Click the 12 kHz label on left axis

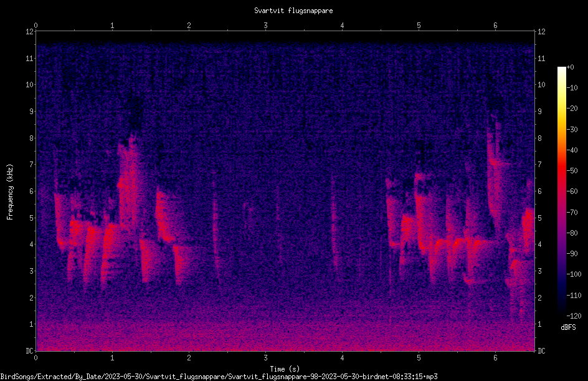30,32
